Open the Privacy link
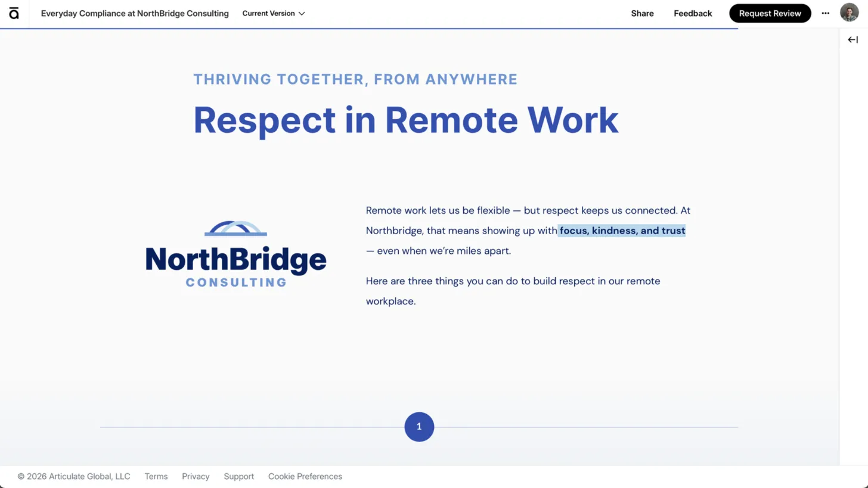Viewport: 868px width, 488px height. click(x=196, y=477)
